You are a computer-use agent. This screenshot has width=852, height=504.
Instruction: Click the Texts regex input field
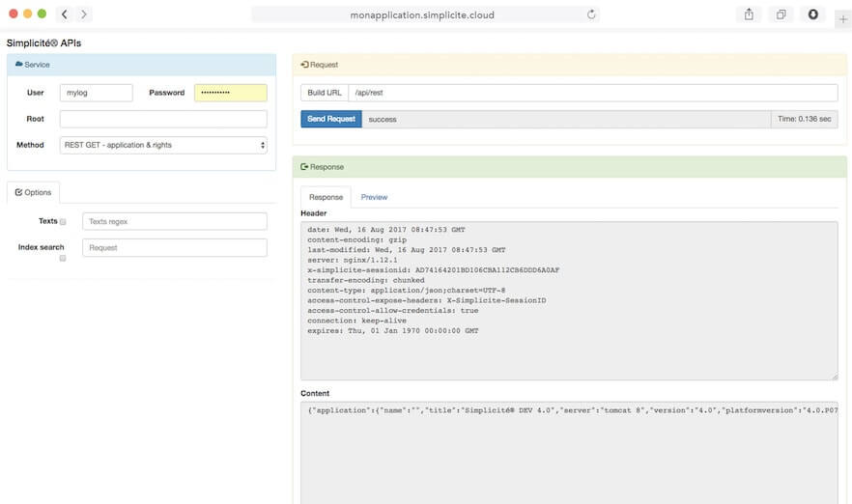[175, 222]
